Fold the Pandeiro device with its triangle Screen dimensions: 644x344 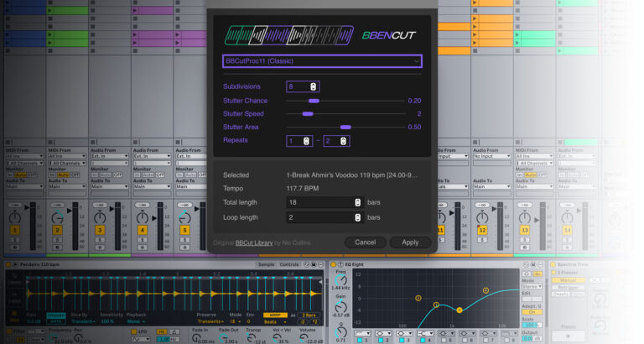tap(15, 264)
